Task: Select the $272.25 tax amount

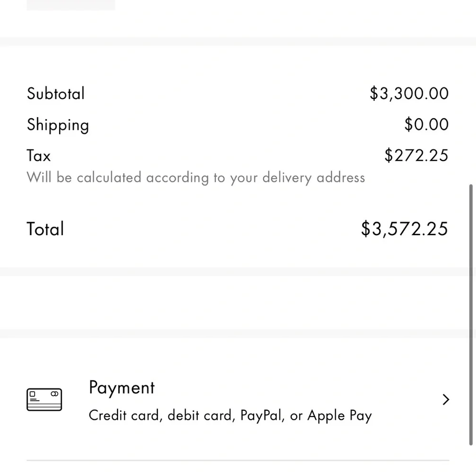Action: tap(416, 155)
